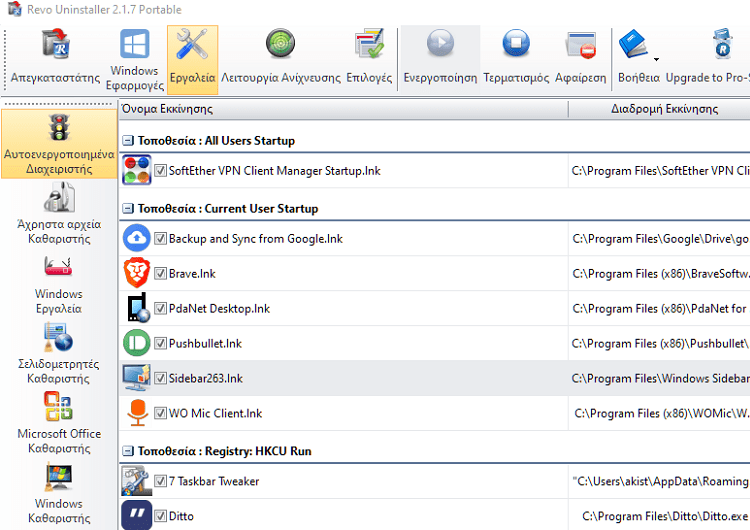This screenshot has height=530, width=750.
Task: Click the Ditto quotation icon
Action: click(x=137, y=515)
